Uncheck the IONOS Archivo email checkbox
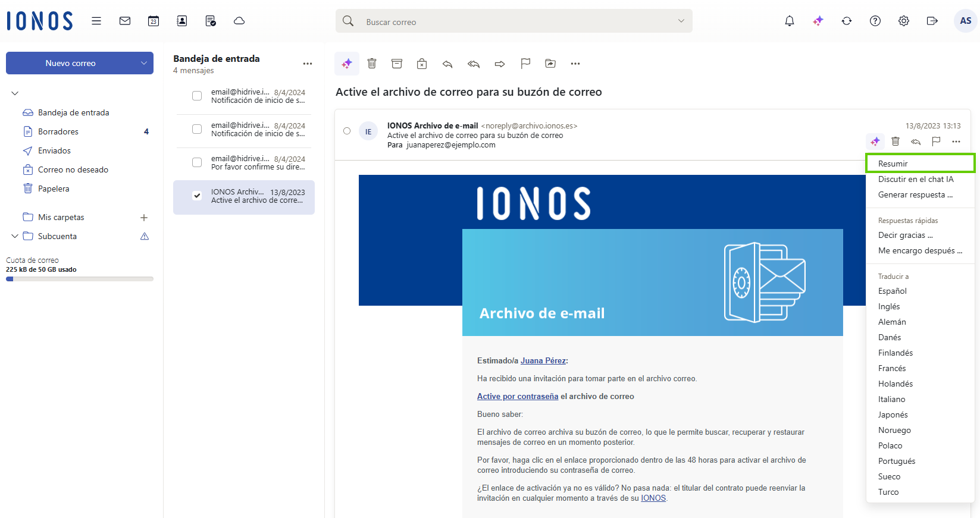The height and width of the screenshot is (518, 980). pos(197,196)
